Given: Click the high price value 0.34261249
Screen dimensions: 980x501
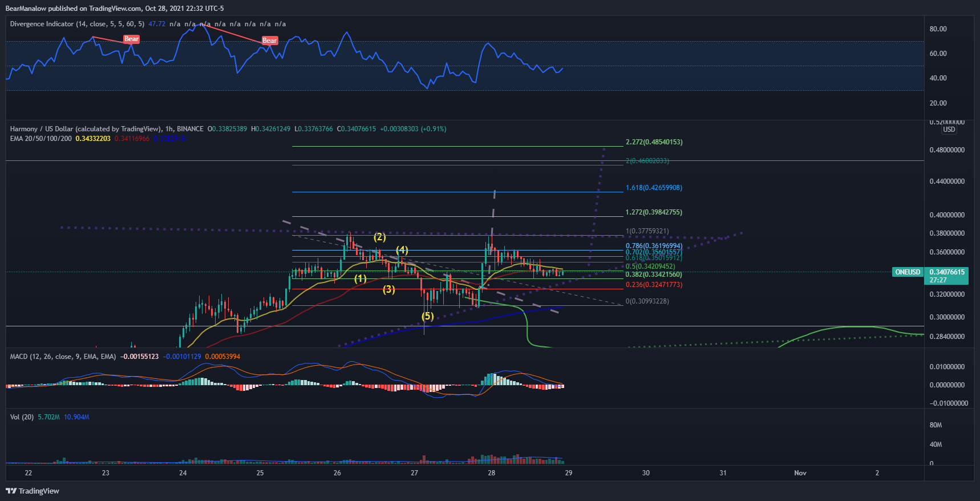Looking at the screenshot, I should point(273,129).
